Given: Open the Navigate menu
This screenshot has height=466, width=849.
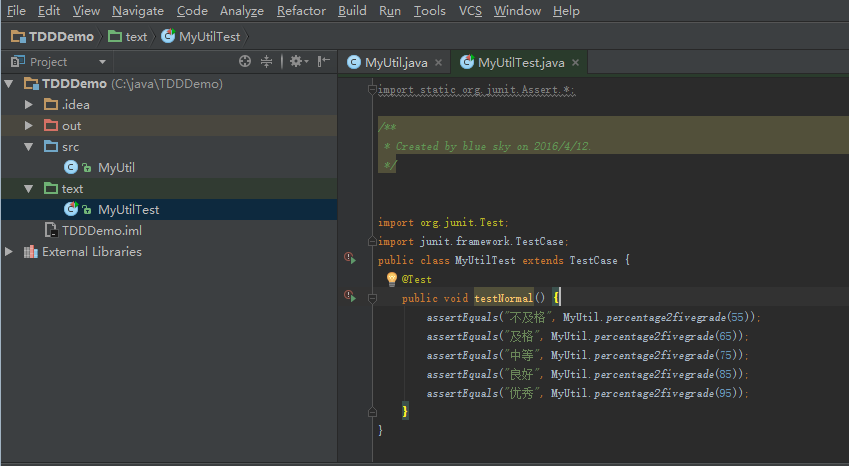Looking at the screenshot, I should pos(138,11).
